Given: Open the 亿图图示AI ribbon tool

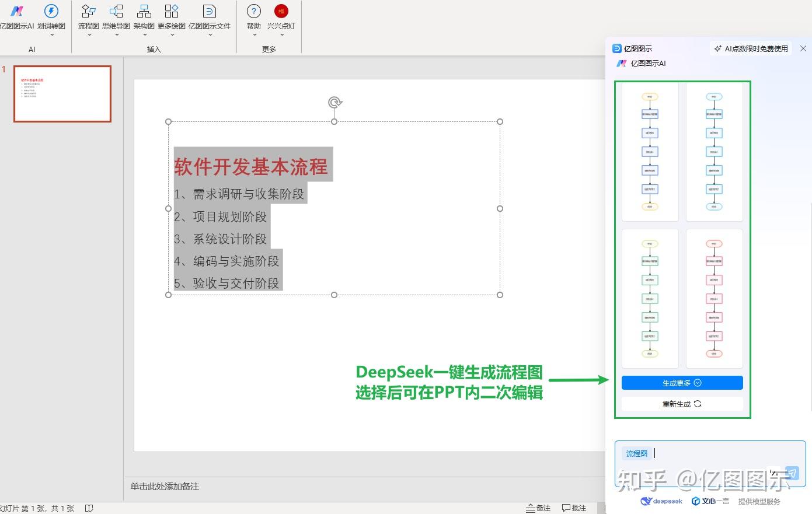Looking at the screenshot, I should click(x=17, y=16).
